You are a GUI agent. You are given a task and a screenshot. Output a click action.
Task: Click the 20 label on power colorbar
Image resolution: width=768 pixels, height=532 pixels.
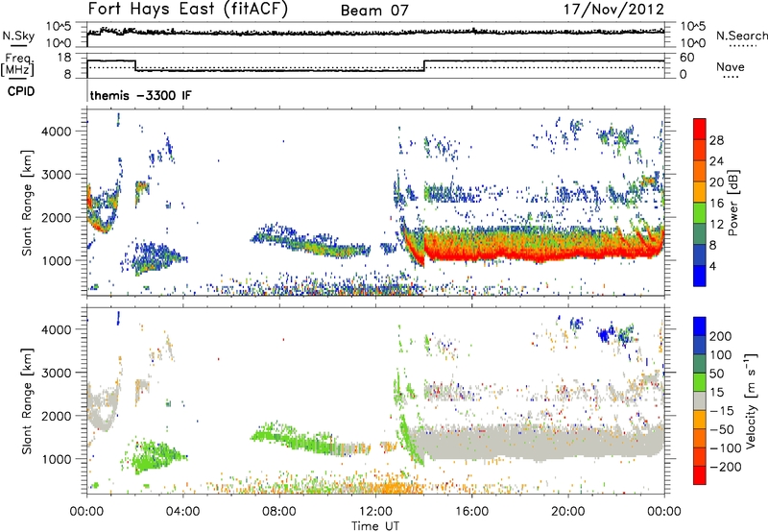pos(716,182)
